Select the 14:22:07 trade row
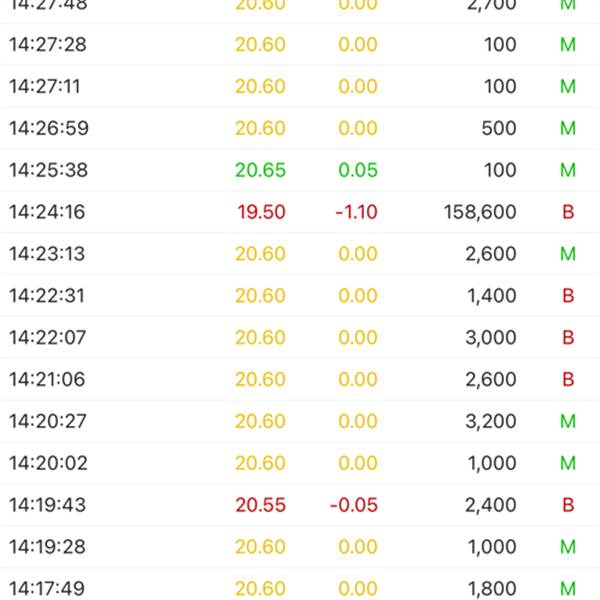The image size is (600, 600). [300, 337]
